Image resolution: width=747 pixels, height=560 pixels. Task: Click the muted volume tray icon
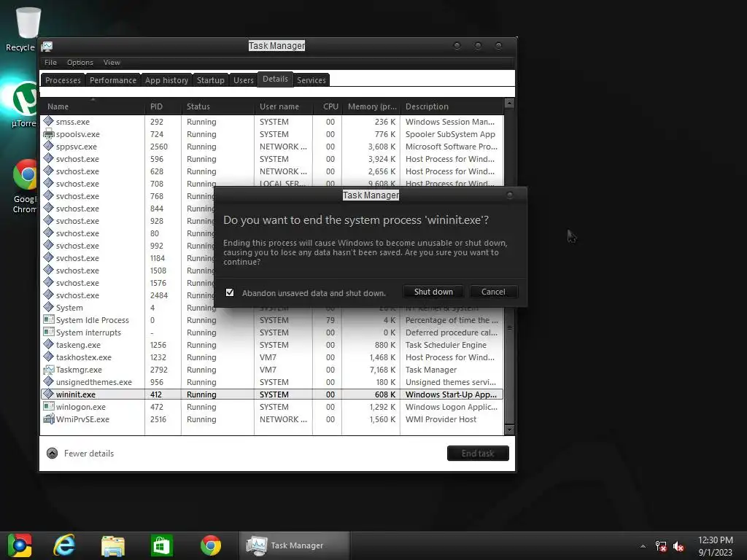678,546
